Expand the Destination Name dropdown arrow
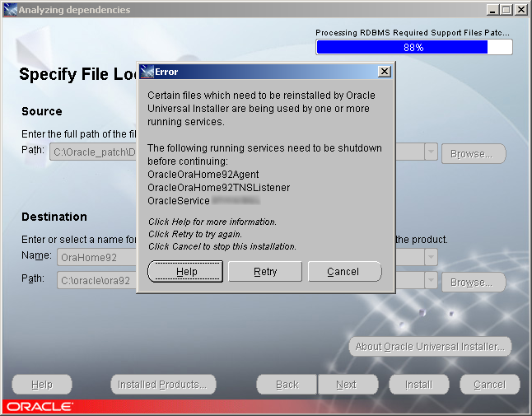The width and height of the screenshot is (532, 416). pos(431,257)
